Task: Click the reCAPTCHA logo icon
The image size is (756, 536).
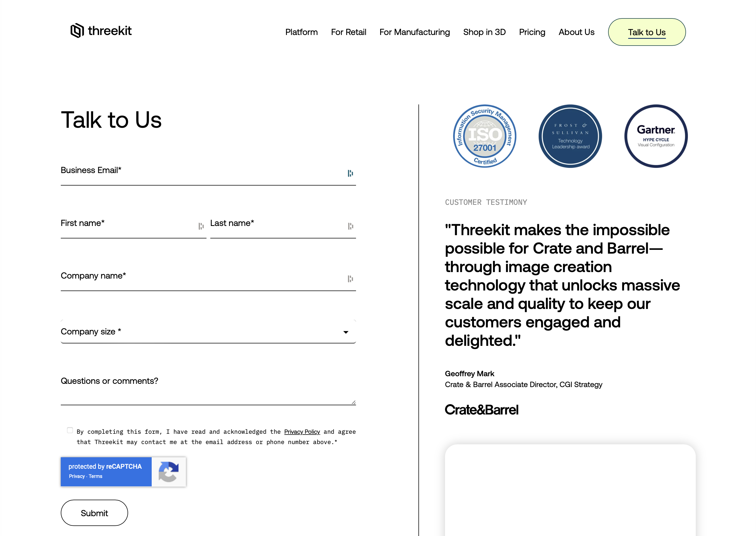Action: (x=168, y=472)
